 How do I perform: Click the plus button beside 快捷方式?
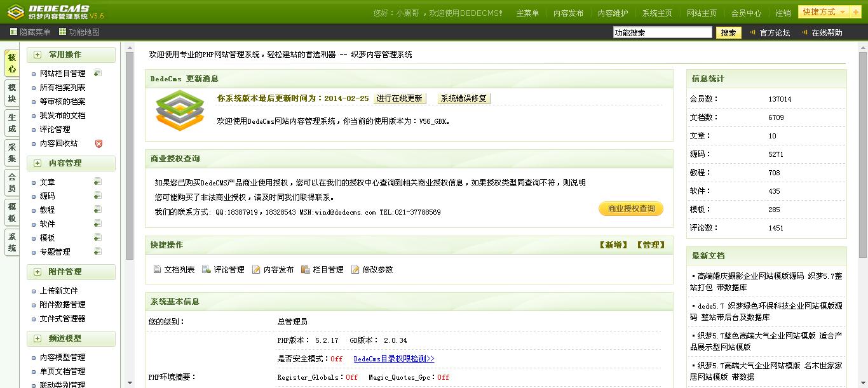(x=856, y=12)
